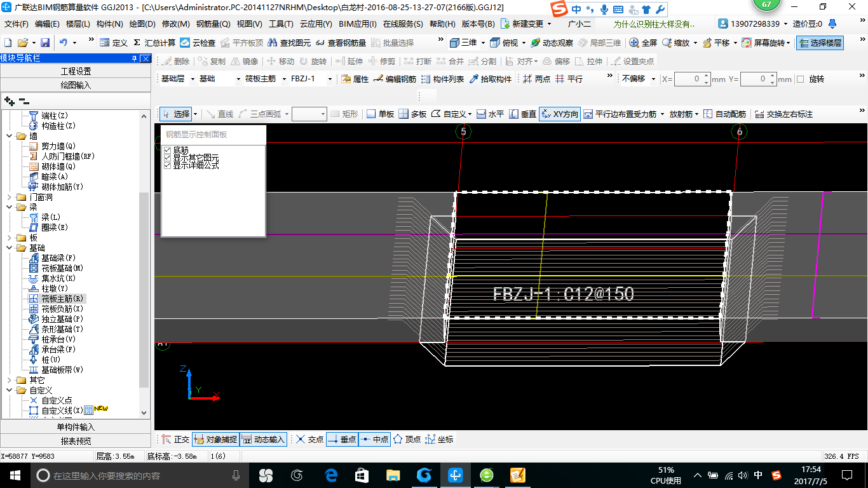Activate 动态观察 orbit tool

[x=552, y=43]
